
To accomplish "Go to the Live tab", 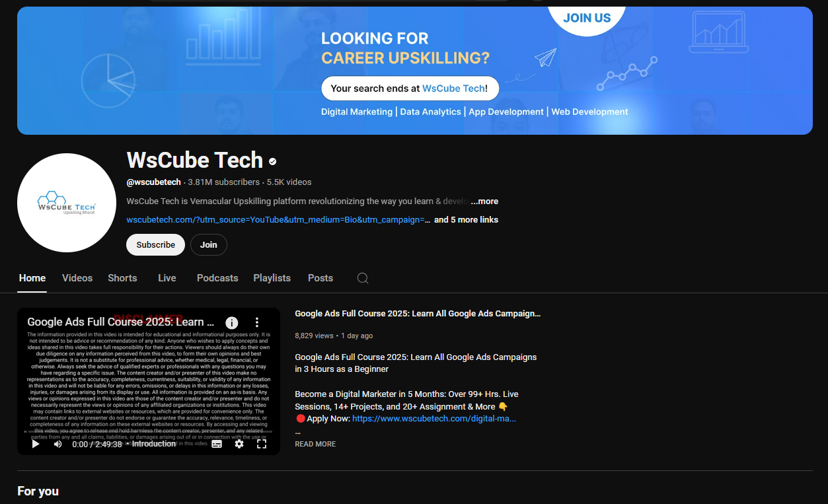I will [x=167, y=278].
